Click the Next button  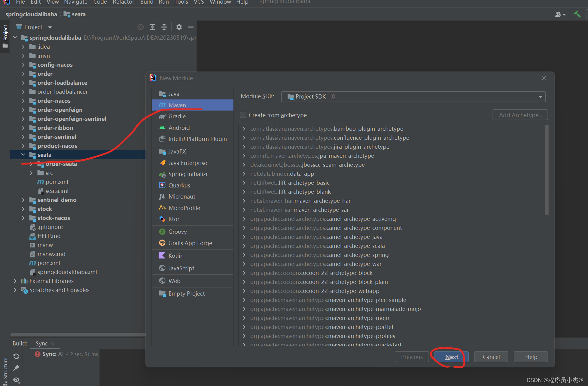(451, 357)
